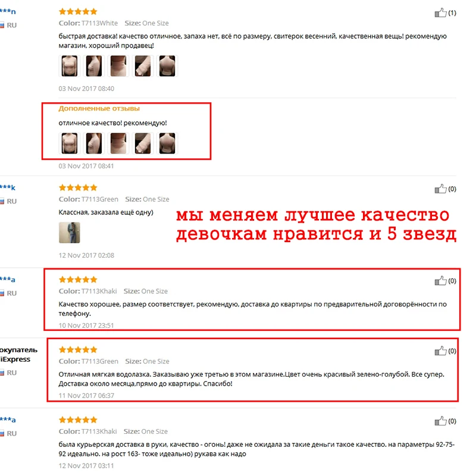Like the 12 Nov 2017 03:11 Khaki review

tap(440, 421)
